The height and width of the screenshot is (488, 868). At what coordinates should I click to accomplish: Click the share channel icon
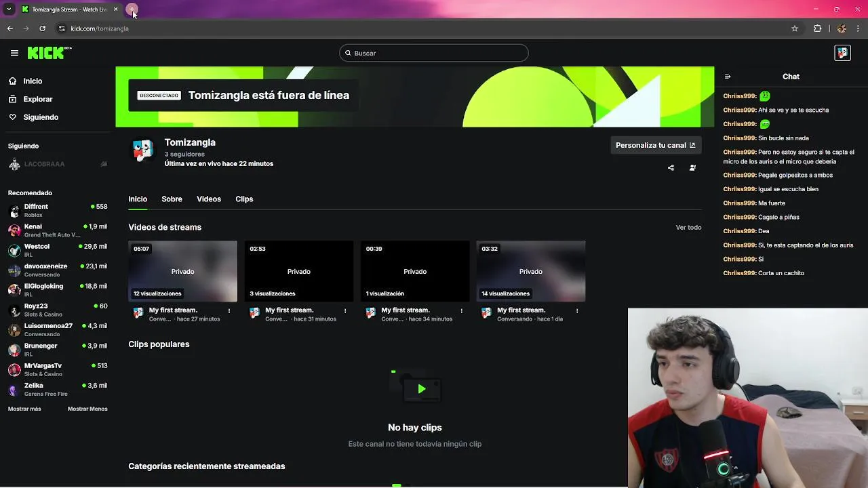[671, 167]
